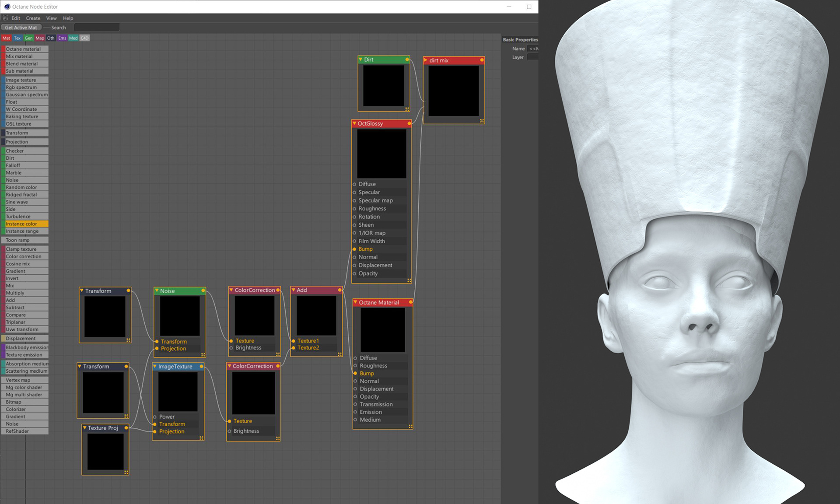Click the OctGlossy node output port
840x504 pixels.
pyautogui.click(x=409, y=123)
